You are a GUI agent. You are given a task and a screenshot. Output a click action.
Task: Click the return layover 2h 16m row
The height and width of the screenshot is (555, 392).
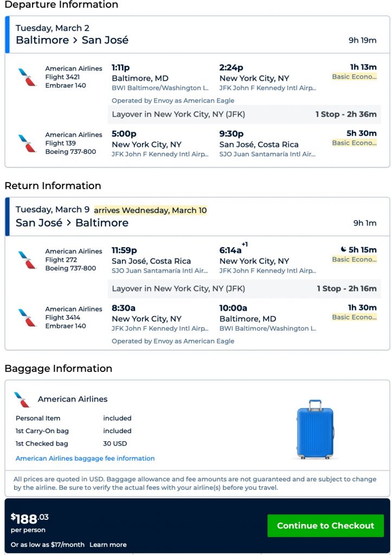244,289
